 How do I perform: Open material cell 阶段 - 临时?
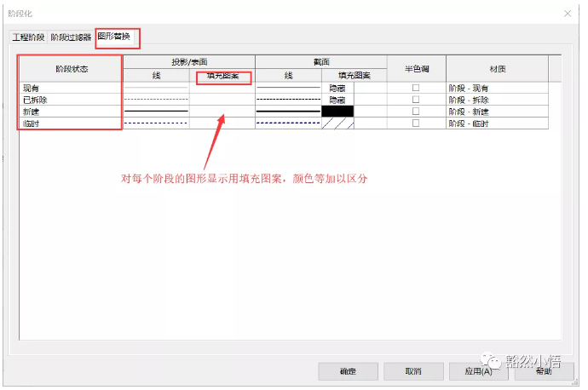496,123
